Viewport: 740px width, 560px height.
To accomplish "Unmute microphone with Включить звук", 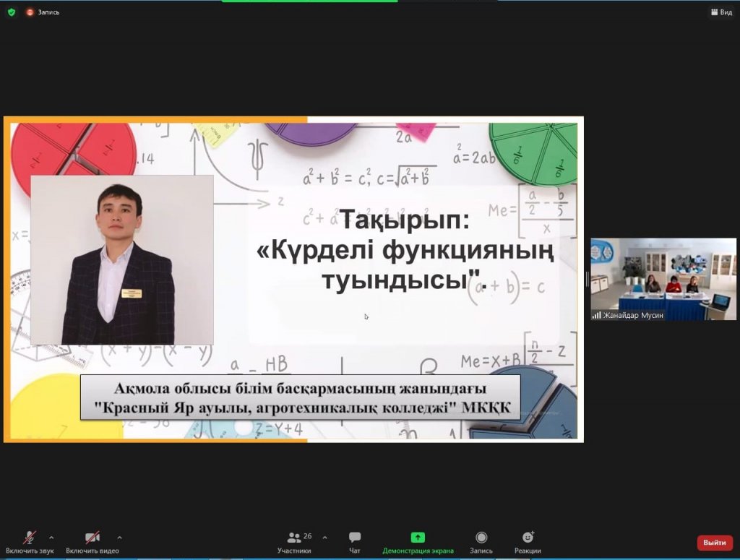I will (x=29, y=542).
